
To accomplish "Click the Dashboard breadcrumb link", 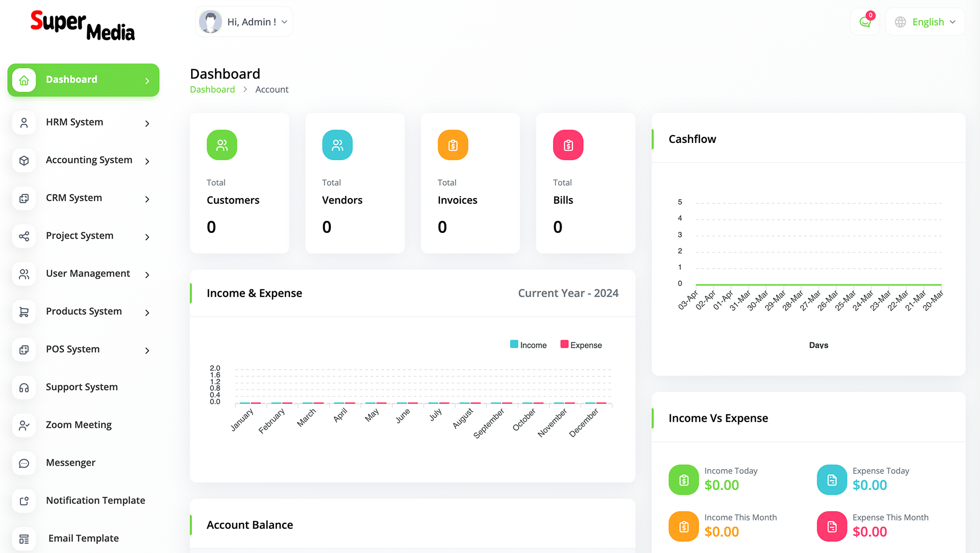I will [212, 90].
